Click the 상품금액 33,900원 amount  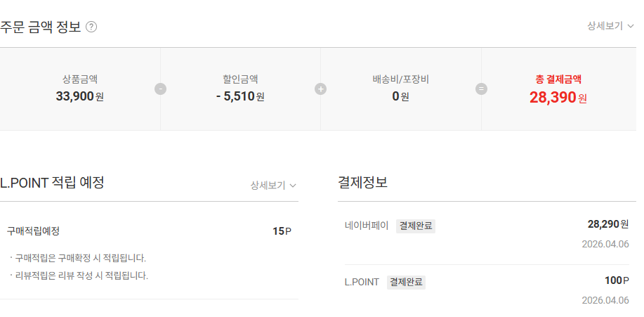79,96
